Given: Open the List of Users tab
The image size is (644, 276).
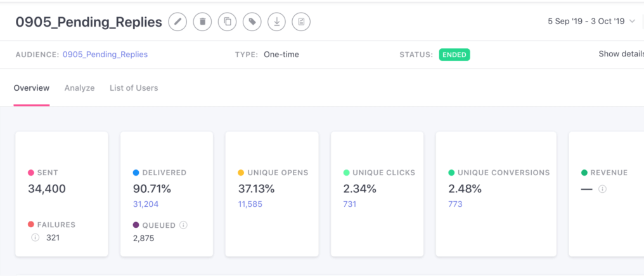Looking at the screenshot, I should 134,88.
